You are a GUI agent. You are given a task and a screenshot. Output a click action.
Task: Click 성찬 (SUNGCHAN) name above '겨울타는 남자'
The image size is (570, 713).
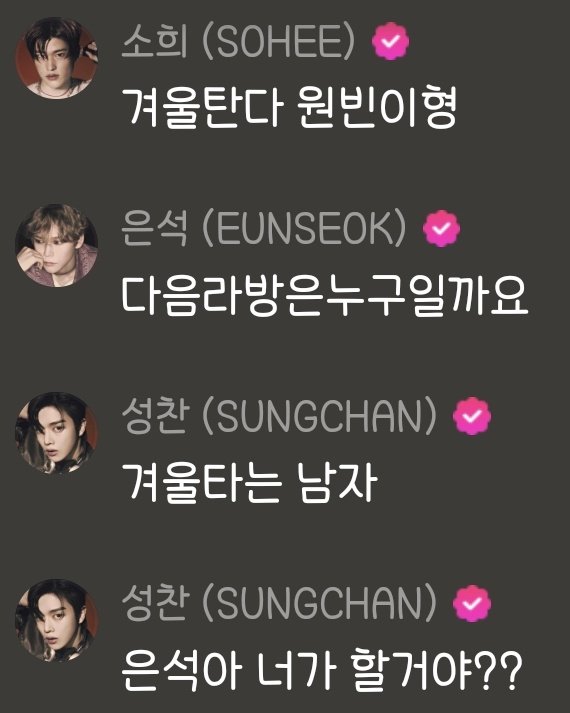click(x=279, y=416)
